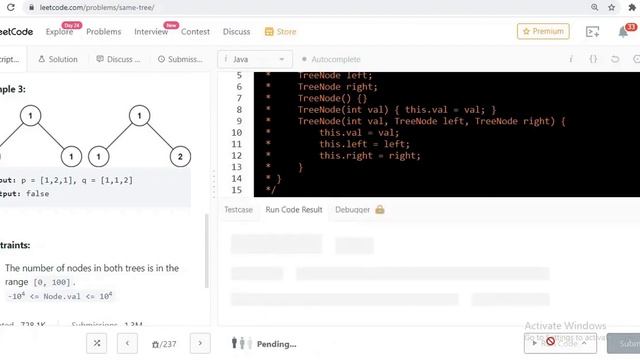Screen dimensions: 640x360
Task: Go to previous problem arrow
Action: [127, 343]
